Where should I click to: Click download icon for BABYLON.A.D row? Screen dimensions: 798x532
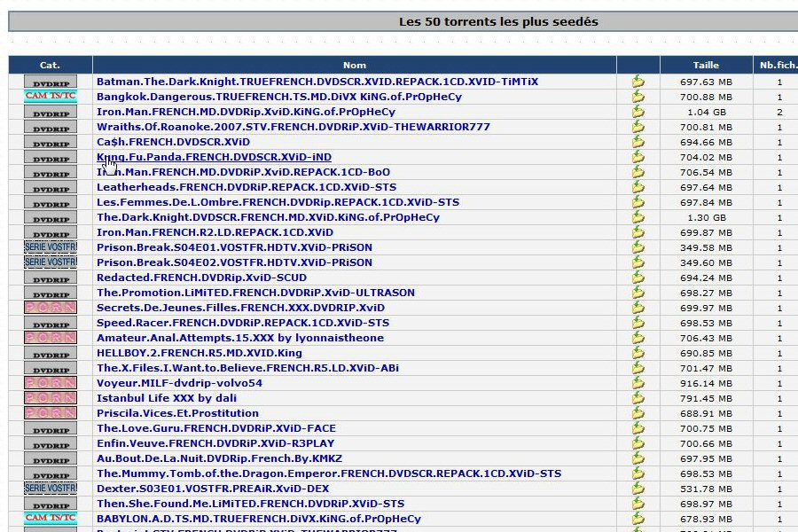[x=638, y=519]
